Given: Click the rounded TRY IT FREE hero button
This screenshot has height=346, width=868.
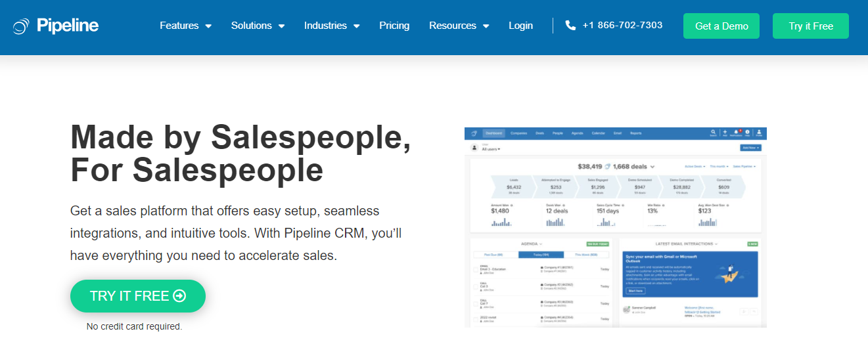Looking at the screenshot, I should tap(138, 296).
